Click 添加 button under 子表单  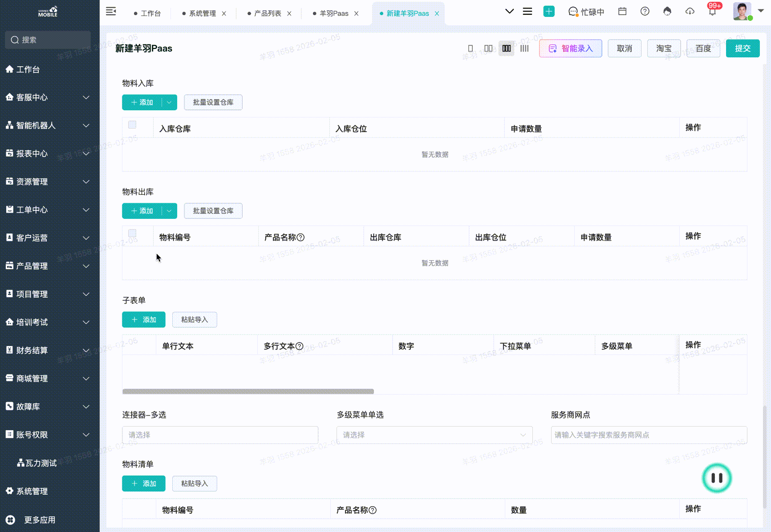coord(144,320)
